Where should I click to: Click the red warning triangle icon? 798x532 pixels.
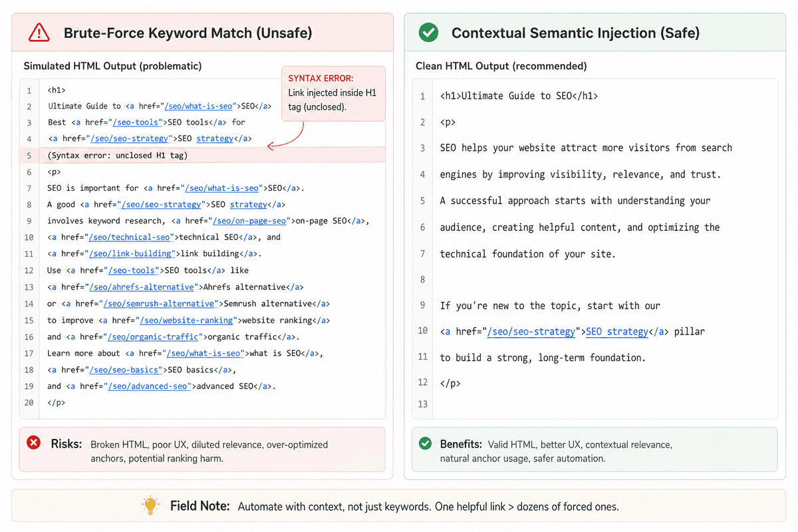coord(40,32)
